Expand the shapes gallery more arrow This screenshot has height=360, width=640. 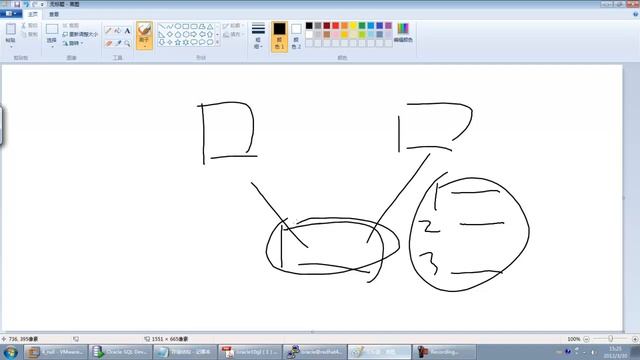tap(217, 42)
